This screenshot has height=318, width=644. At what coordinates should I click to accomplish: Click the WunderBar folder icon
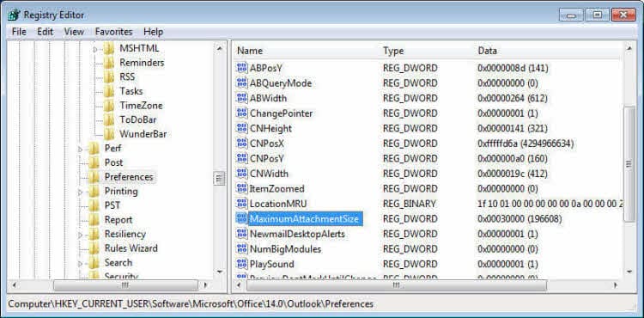point(109,134)
